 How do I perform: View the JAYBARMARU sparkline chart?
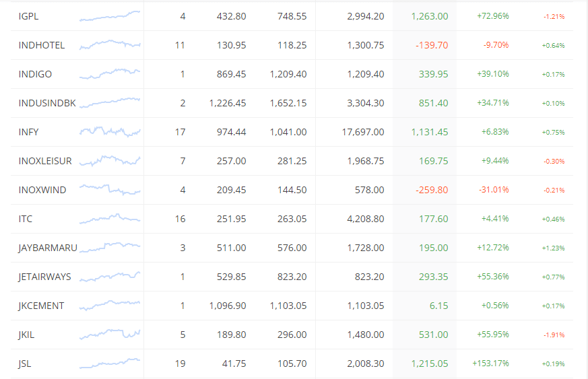tap(110, 248)
